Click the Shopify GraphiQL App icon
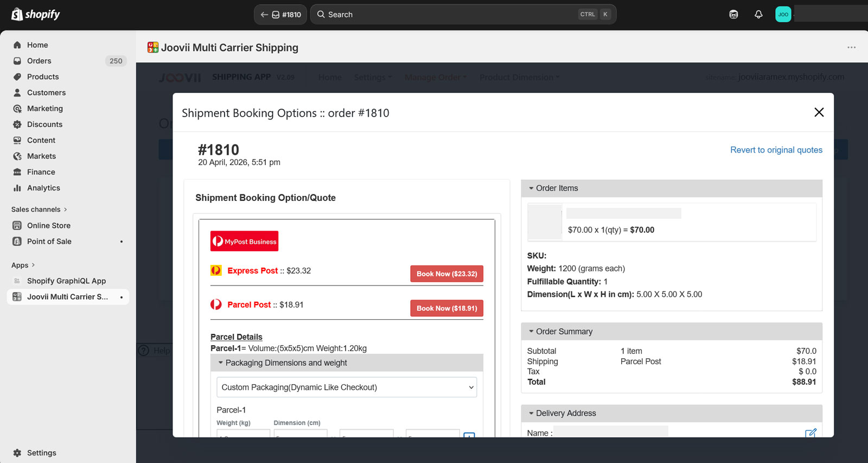This screenshot has width=868, height=463. tap(17, 281)
